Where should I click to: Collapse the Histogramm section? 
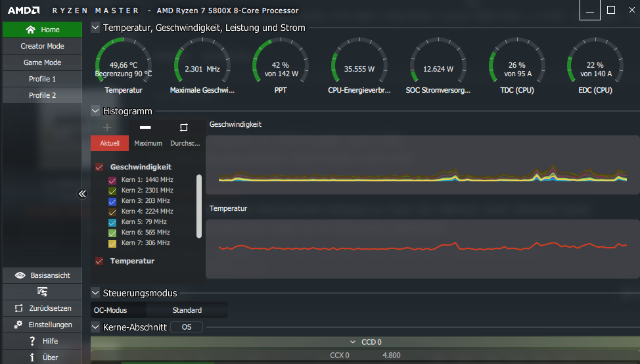[x=95, y=110]
